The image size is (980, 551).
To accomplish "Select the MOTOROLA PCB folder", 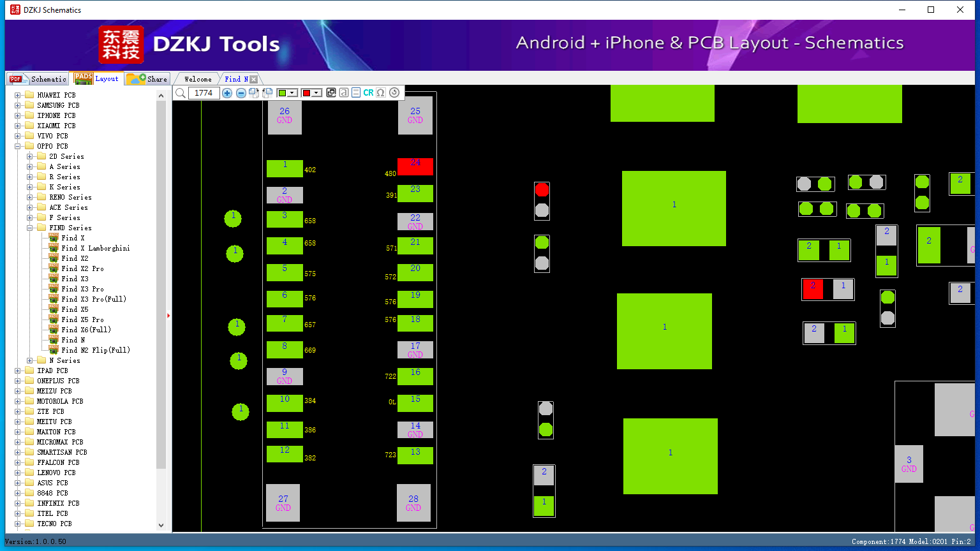I will (60, 401).
